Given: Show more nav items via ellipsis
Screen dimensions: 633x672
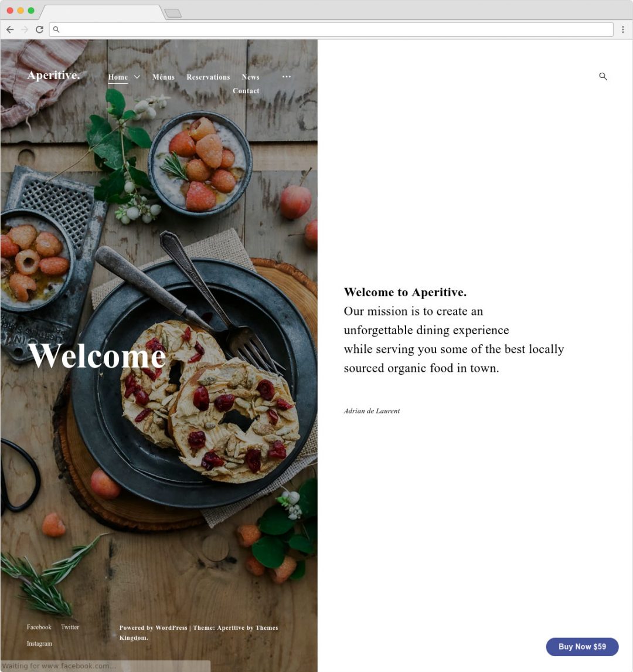Looking at the screenshot, I should (x=287, y=76).
